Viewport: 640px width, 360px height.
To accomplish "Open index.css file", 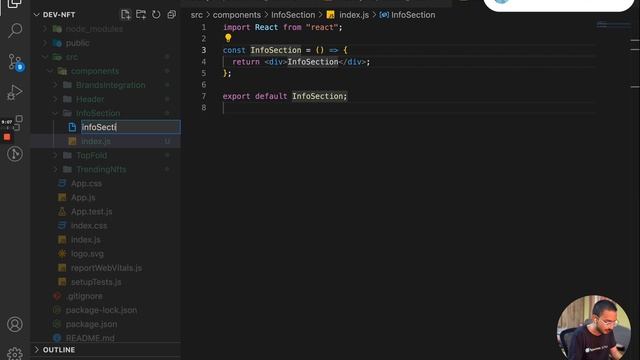I will pos(89,226).
